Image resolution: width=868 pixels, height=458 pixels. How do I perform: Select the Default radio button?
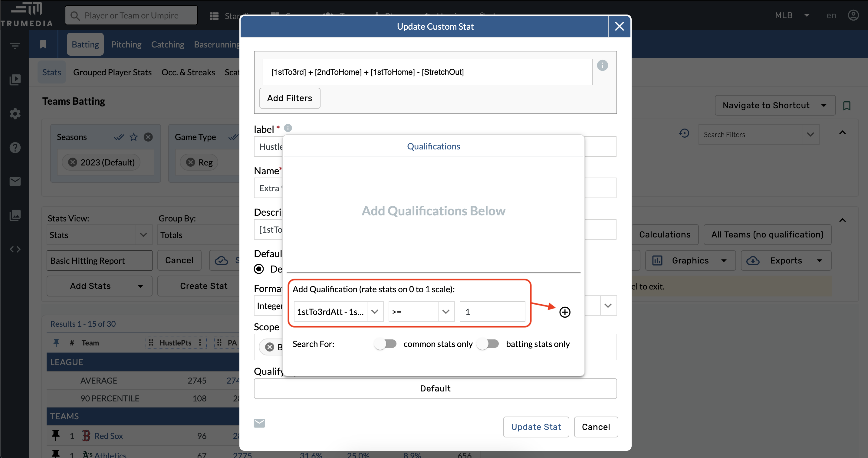pyautogui.click(x=259, y=269)
